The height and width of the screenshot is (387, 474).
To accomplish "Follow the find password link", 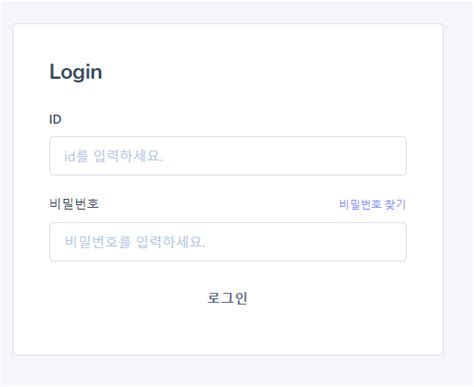I will coord(372,204).
